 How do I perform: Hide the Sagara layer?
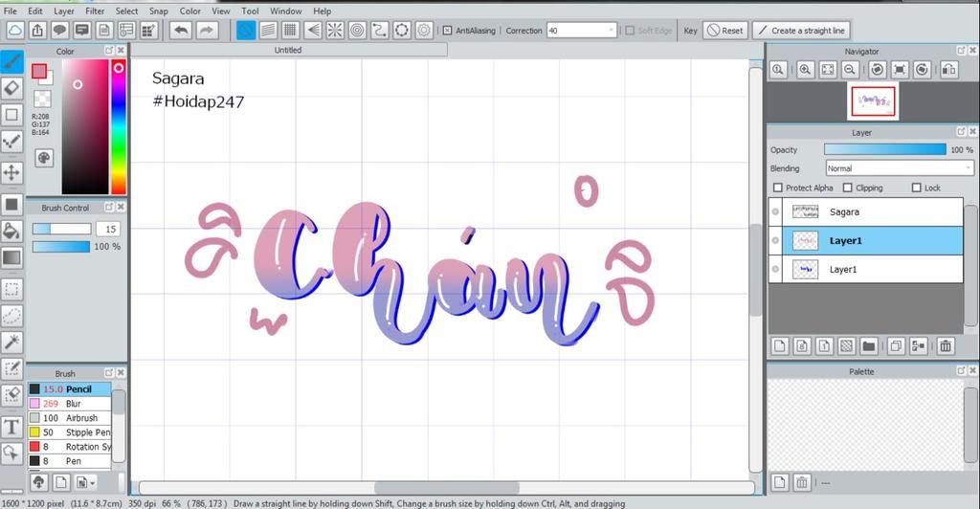click(x=775, y=211)
